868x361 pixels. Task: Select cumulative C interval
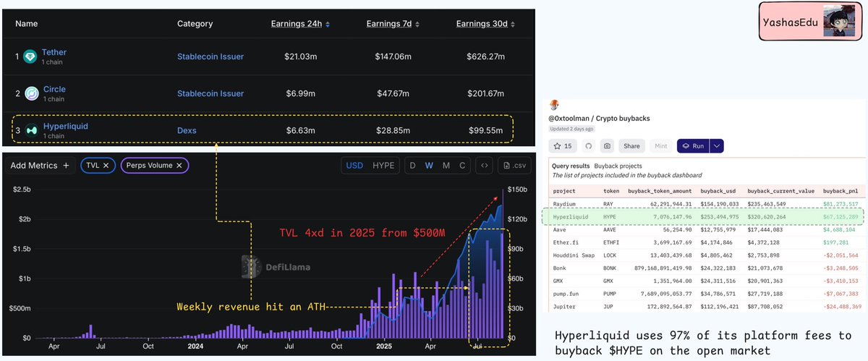(462, 166)
